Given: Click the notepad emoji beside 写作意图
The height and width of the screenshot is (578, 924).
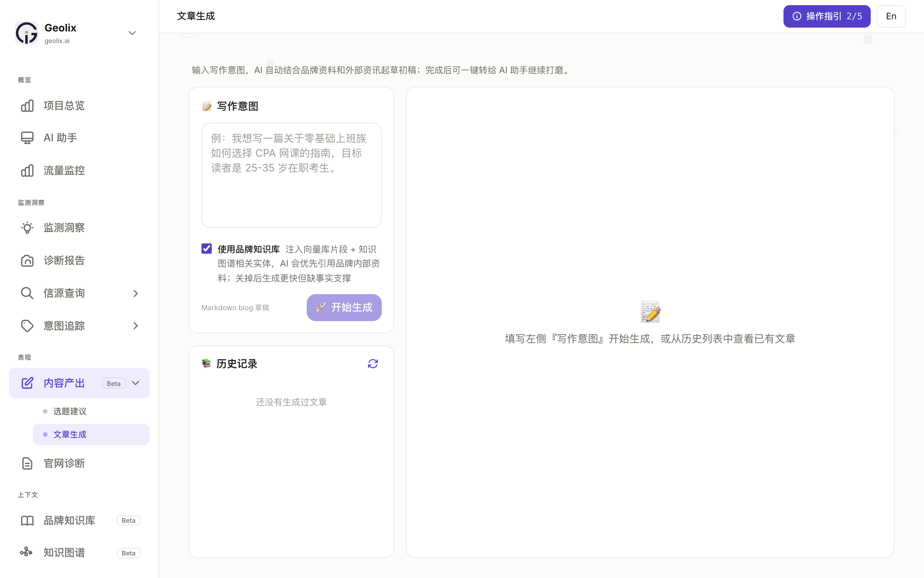Looking at the screenshot, I should [x=207, y=106].
